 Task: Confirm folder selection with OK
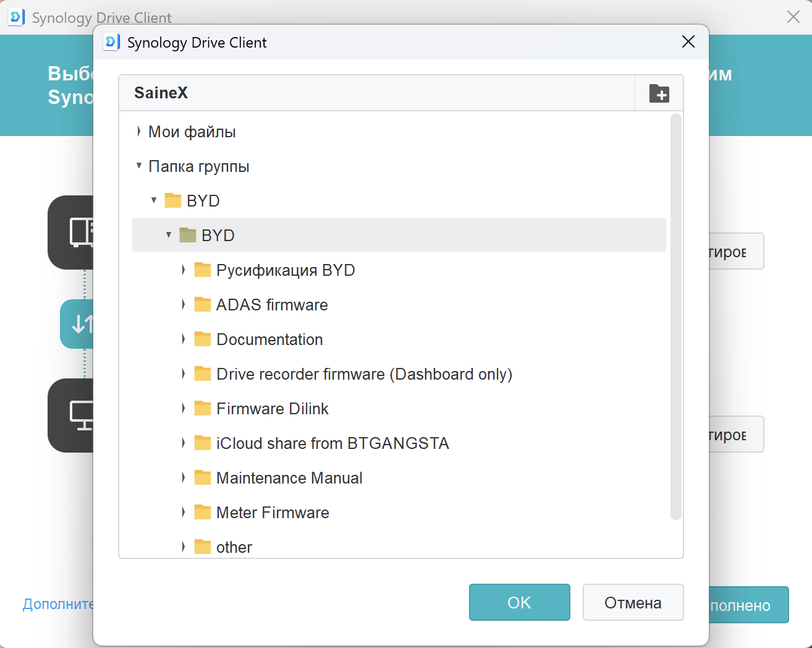pos(519,602)
